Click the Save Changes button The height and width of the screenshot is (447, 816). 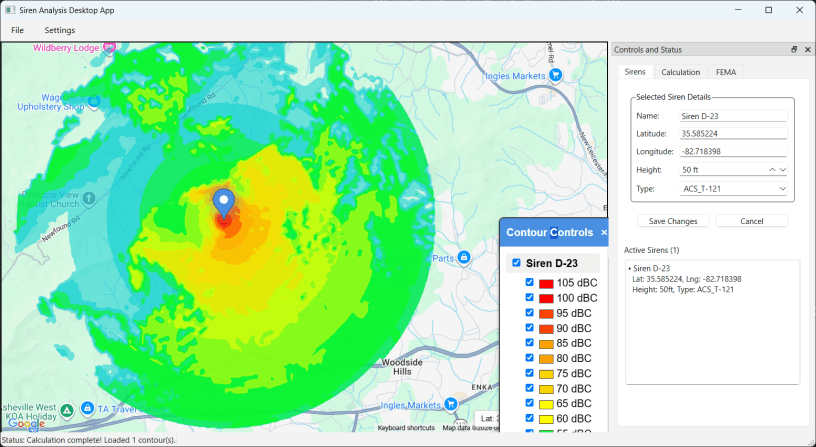[673, 221]
